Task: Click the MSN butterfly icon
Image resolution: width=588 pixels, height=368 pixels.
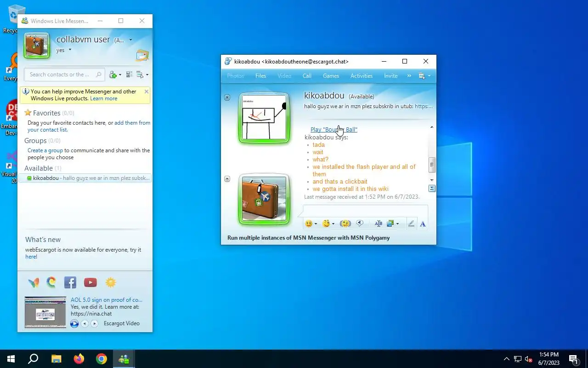Action: tap(34, 282)
